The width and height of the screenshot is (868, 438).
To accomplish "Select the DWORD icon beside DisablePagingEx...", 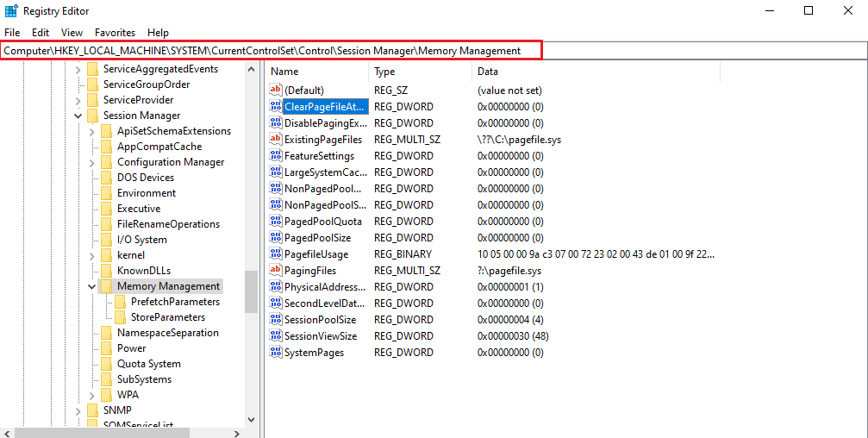I will [x=275, y=122].
